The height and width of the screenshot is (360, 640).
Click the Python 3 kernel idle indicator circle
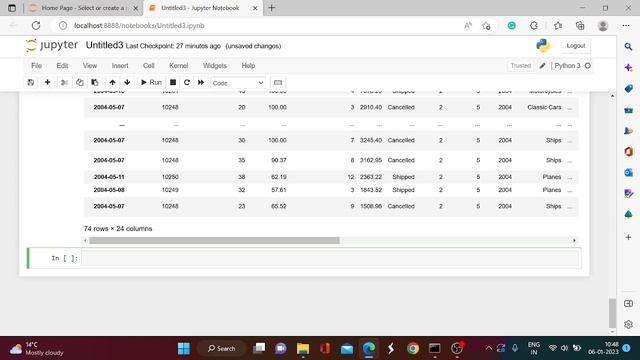pos(588,66)
